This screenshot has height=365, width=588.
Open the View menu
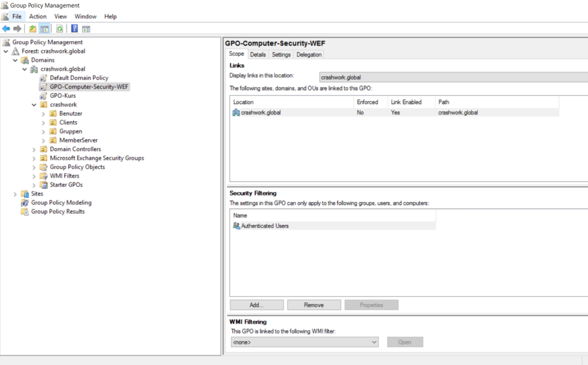60,17
